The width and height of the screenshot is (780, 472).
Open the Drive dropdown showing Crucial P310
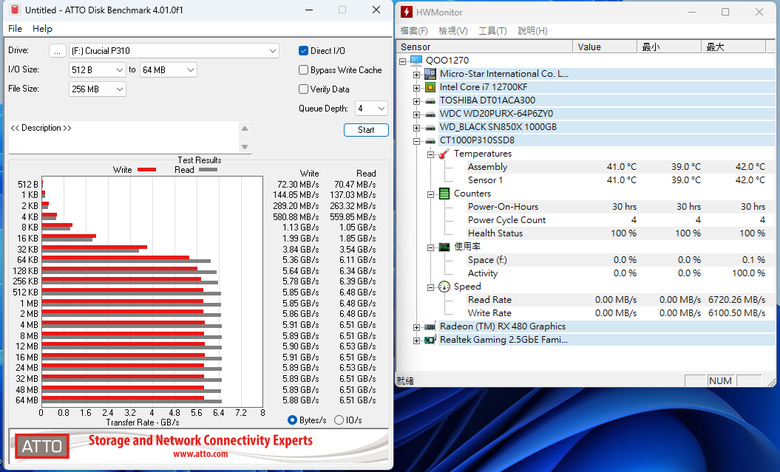click(x=174, y=51)
